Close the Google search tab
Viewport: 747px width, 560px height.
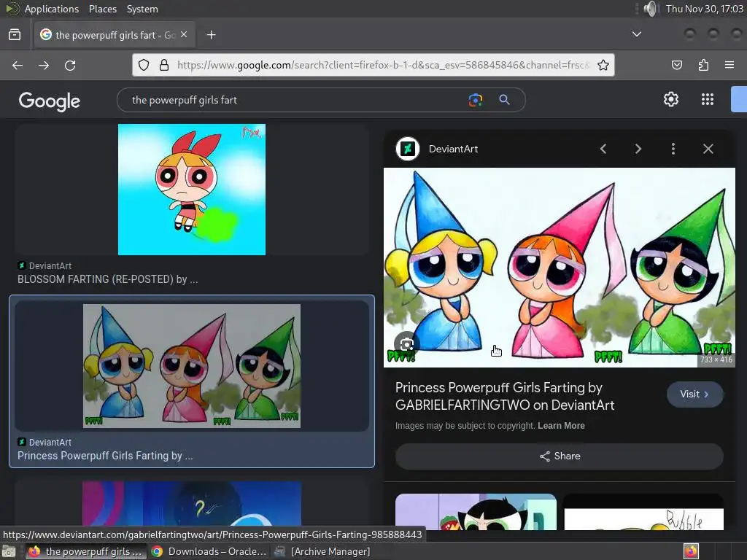point(184,35)
